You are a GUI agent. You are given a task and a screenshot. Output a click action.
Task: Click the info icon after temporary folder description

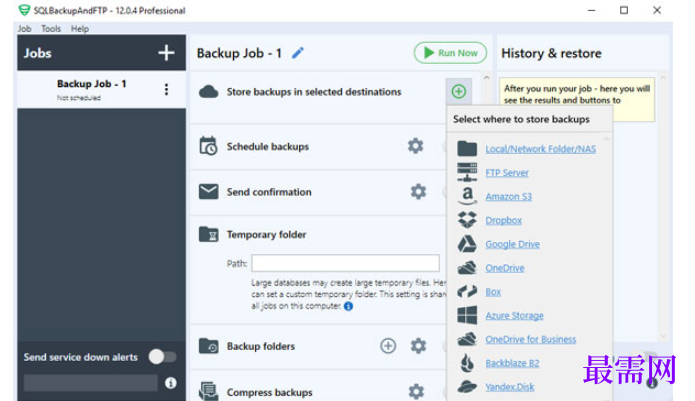[x=348, y=306]
